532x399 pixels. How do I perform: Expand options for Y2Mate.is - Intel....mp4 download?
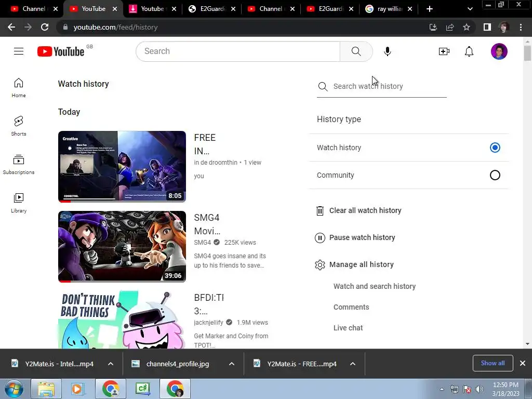111,364
